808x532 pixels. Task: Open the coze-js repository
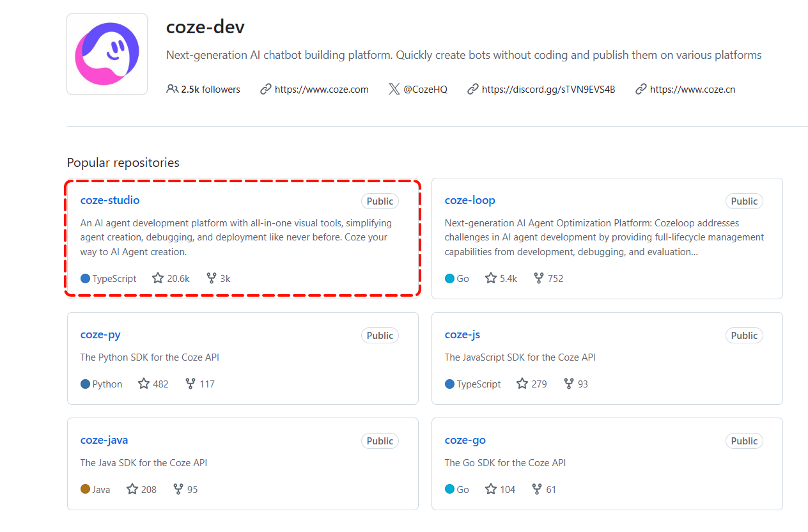pyautogui.click(x=462, y=334)
